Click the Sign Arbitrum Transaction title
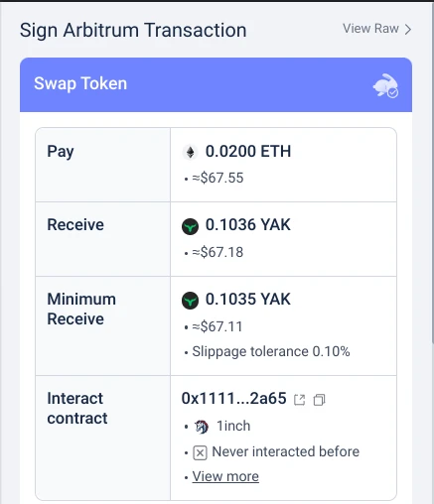 tap(133, 31)
